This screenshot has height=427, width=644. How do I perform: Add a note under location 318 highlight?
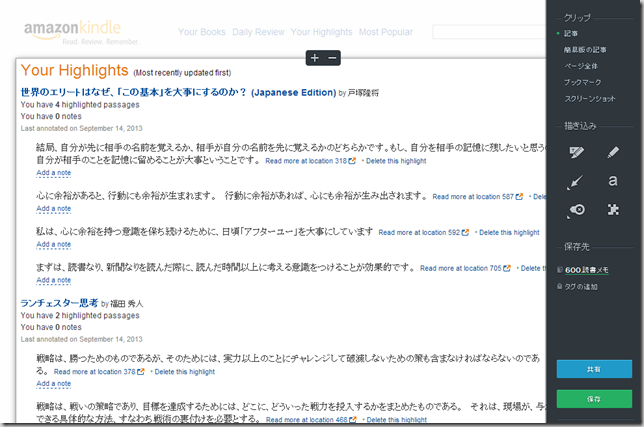tap(53, 173)
